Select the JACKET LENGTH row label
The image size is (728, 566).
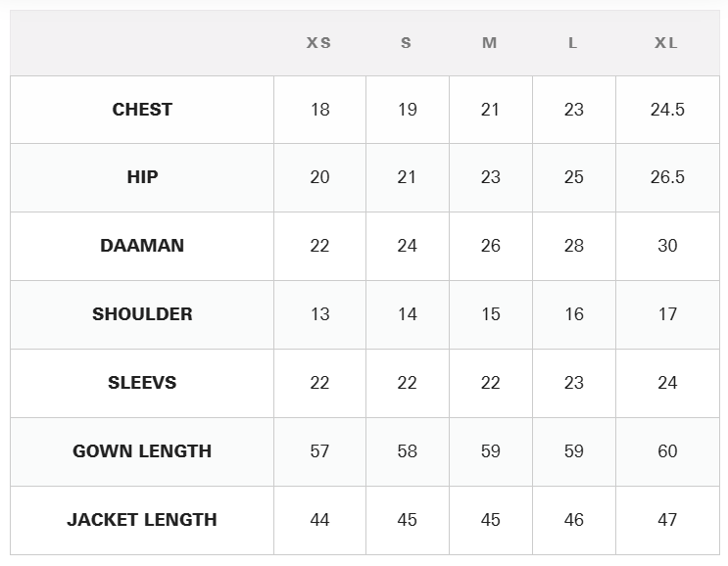(x=142, y=520)
